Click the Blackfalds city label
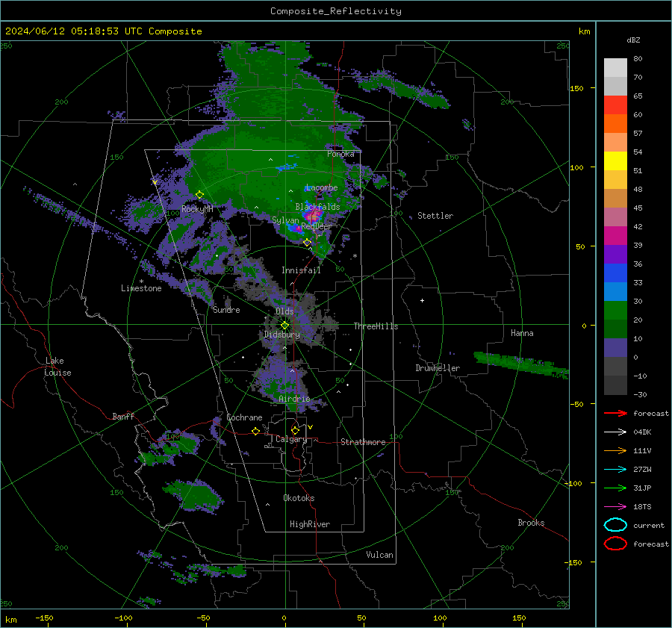This screenshot has height=628, width=672. click(317, 207)
